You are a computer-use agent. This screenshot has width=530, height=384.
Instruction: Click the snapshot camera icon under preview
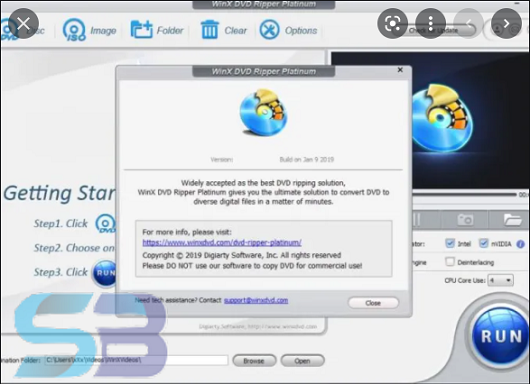[465, 220]
